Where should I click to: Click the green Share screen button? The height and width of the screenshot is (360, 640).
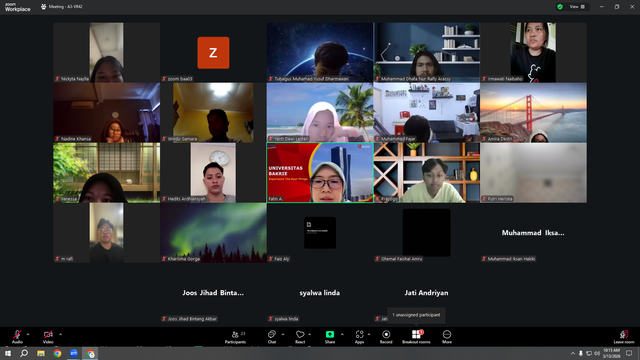(330, 337)
